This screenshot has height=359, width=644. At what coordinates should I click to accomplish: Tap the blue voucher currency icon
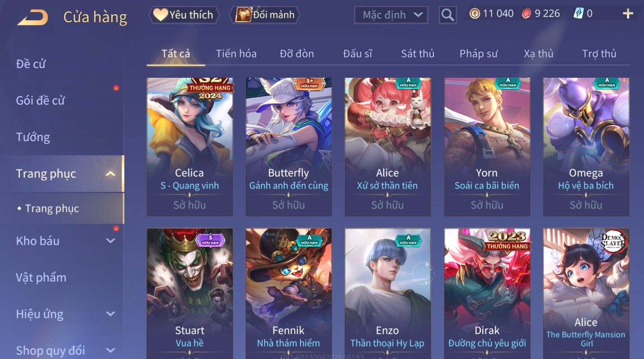click(x=579, y=14)
